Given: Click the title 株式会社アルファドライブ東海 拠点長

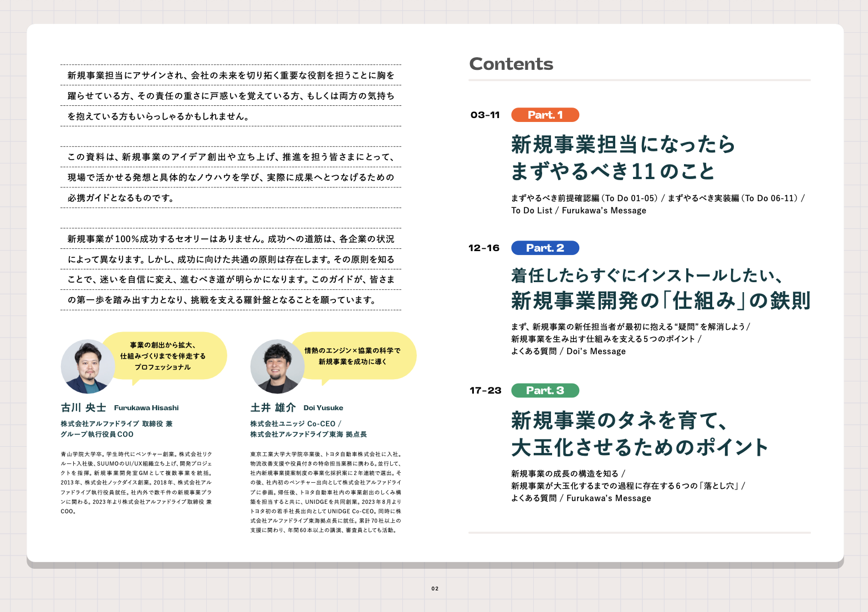Looking at the screenshot, I should point(309,434).
